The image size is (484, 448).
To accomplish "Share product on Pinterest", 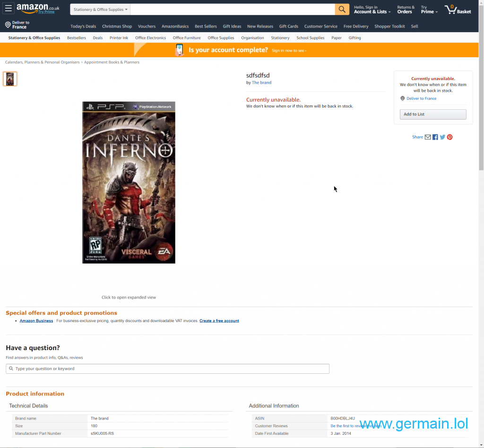I will pyautogui.click(x=449, y=137).
